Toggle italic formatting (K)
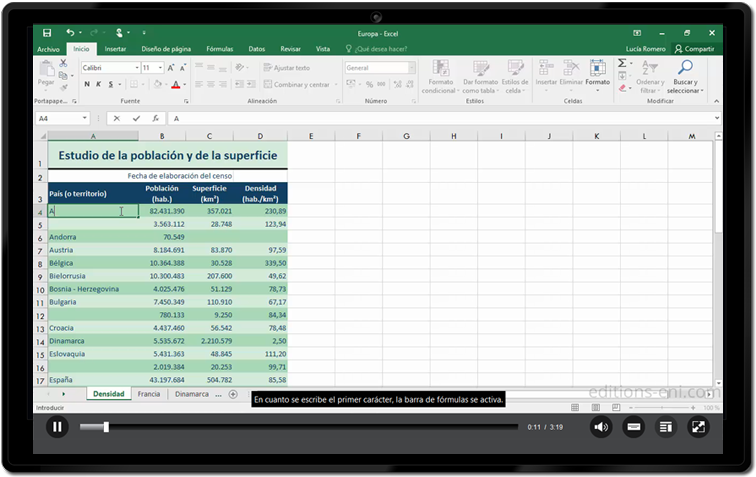This screenshot has height=477, width=756. [100, 84]
